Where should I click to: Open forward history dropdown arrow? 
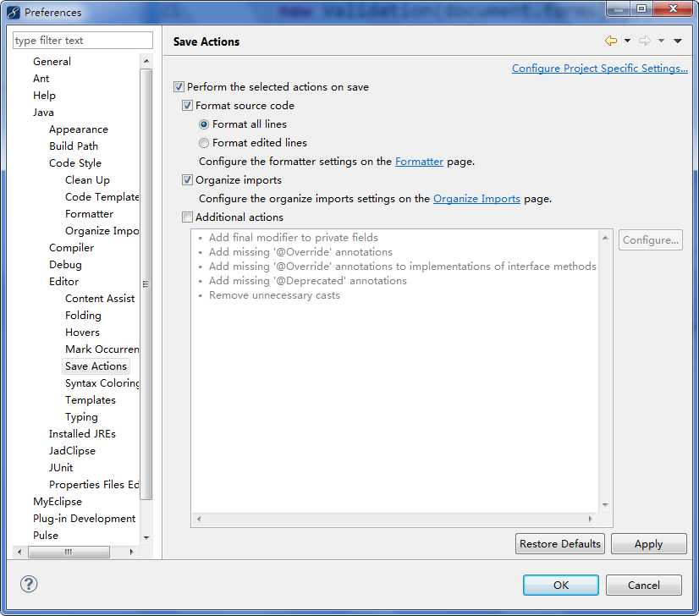pyautogui.click(x=661, y=41)
